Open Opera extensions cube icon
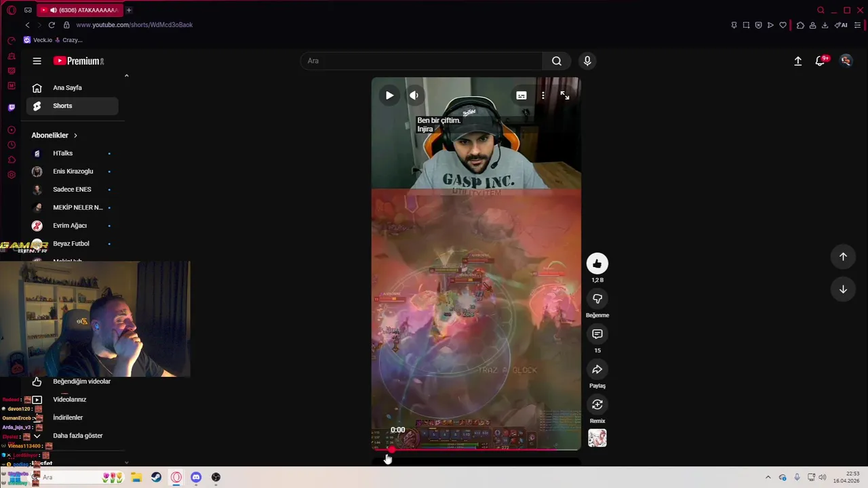 tap(800, 25)
